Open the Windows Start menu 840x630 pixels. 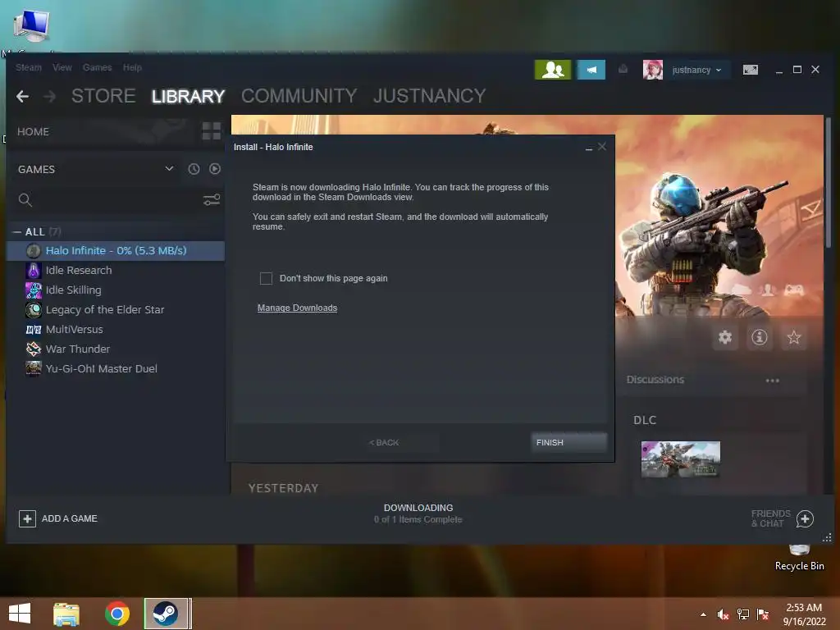click(20, 614)
